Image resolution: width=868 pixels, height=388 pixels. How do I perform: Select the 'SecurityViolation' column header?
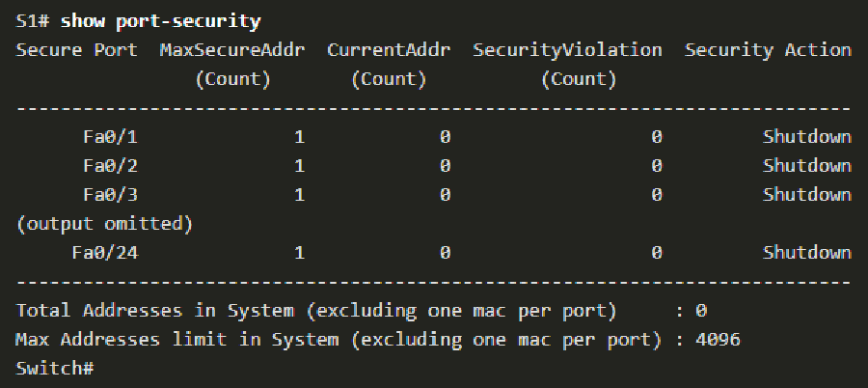(x=567, y=50)
